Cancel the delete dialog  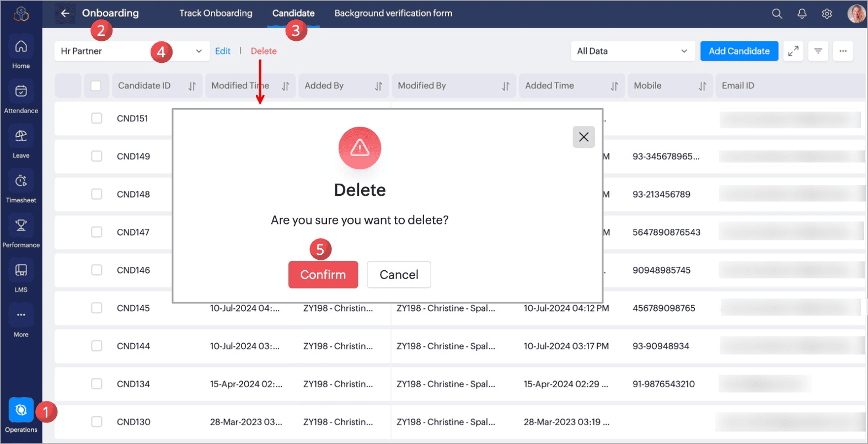click(399, 275)
